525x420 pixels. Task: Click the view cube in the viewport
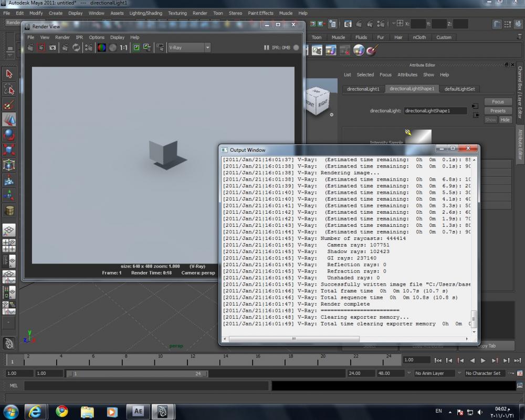(x=317, y=100)
